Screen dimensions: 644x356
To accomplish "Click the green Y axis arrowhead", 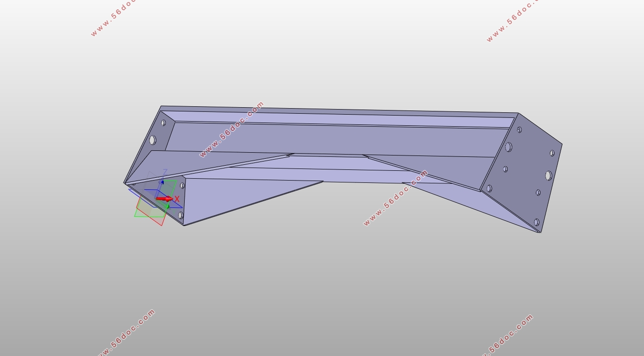I will 167,206.
